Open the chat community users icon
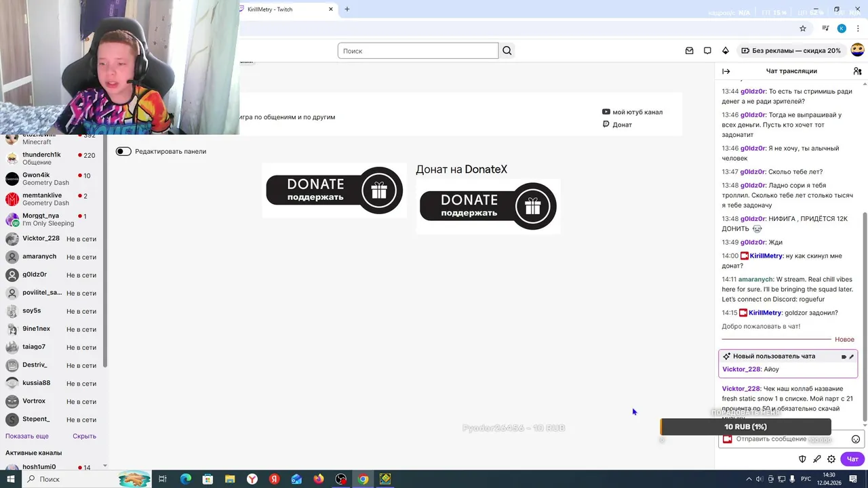Screen dimensions: 868x488 point(857,71)
